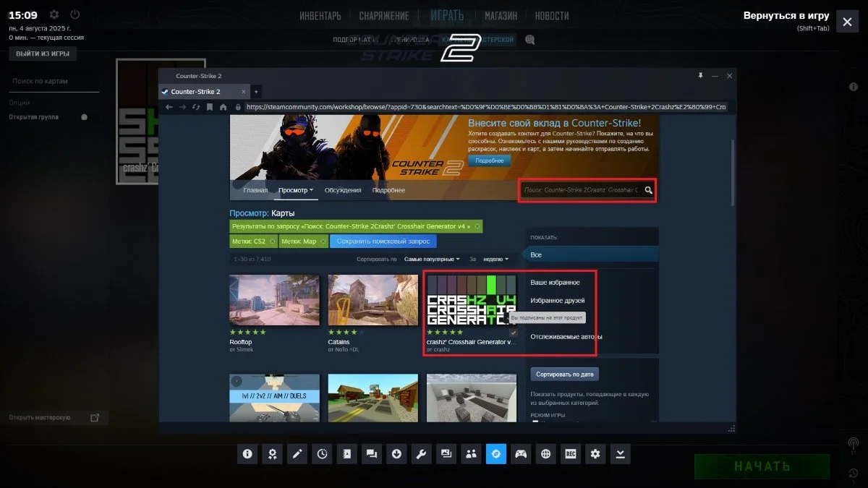Image resolution: width=868 pixels, height=488 pixels.
Task: Open the notes pencil icon in the overlay toolbar
Action: (x=297, y=453)
